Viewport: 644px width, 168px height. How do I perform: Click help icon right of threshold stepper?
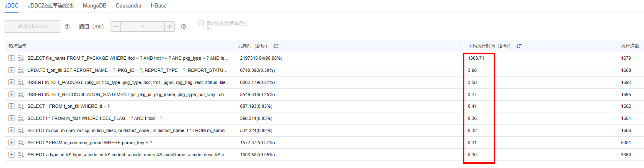(183, 27)
